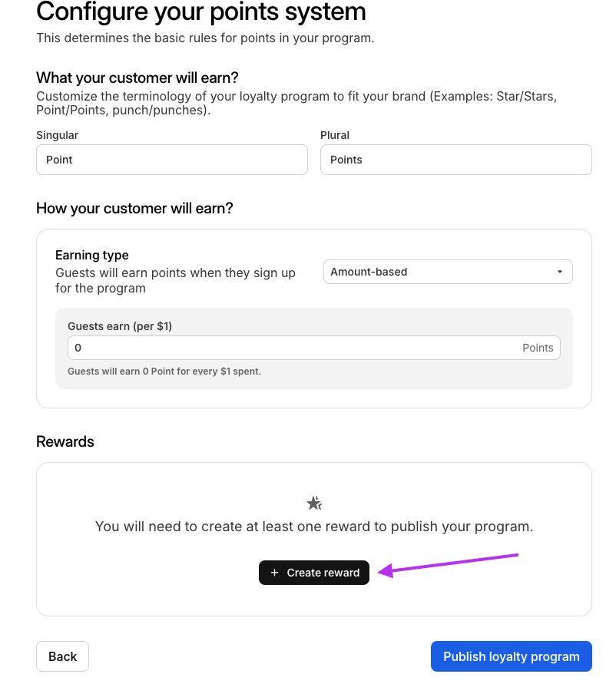Viewport: 616px width, 697px height.
Task: Click the Points suffix inside the earn field
Action: coord(538,348)
